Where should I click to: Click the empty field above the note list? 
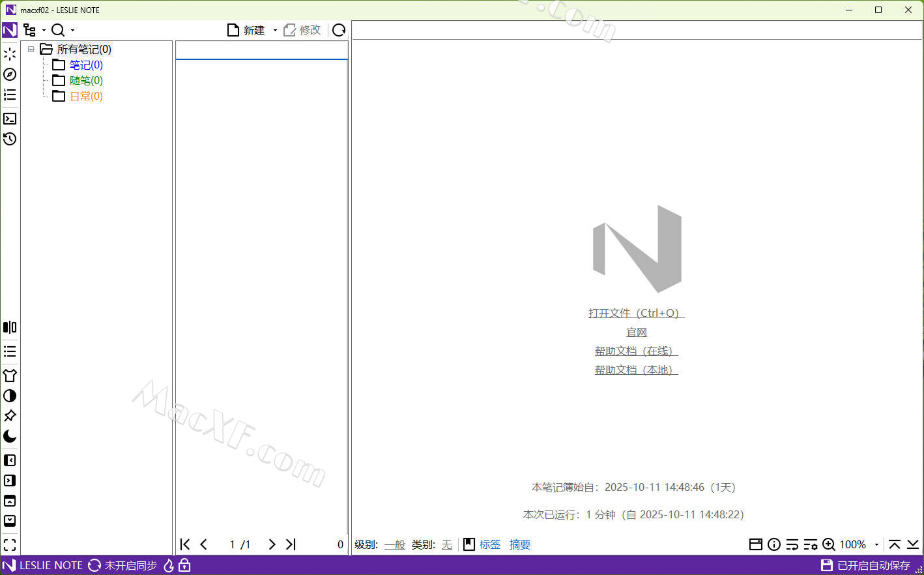[261, 50]
